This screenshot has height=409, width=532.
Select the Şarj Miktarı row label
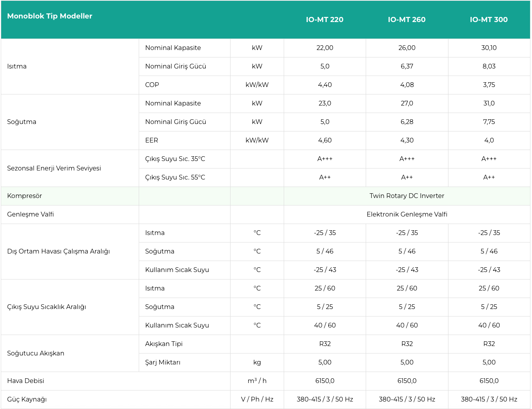(163, 363)
